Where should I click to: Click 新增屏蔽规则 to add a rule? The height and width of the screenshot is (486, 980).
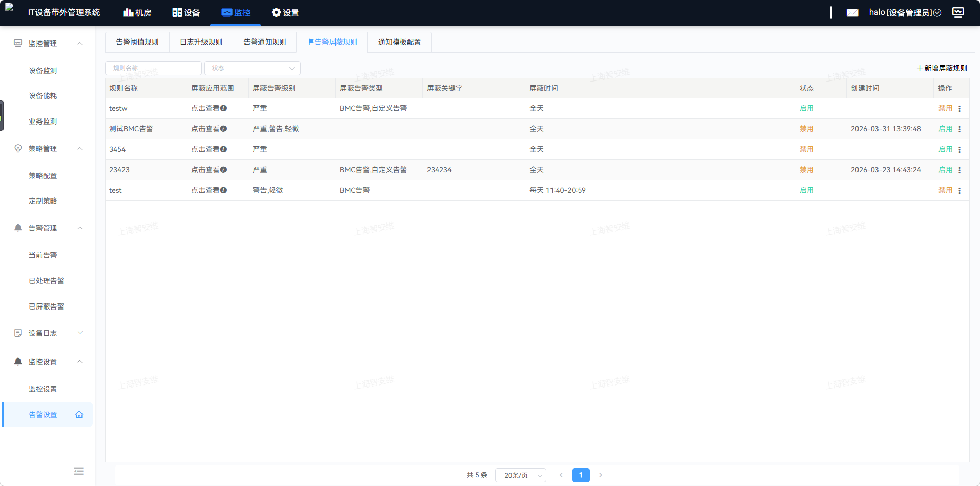click(942, 68)
